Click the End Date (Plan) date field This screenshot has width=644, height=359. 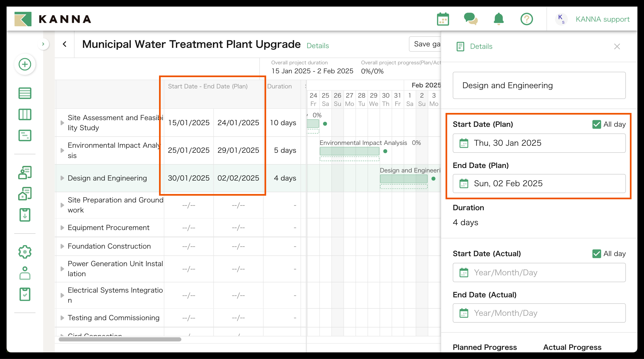point(539,184)
